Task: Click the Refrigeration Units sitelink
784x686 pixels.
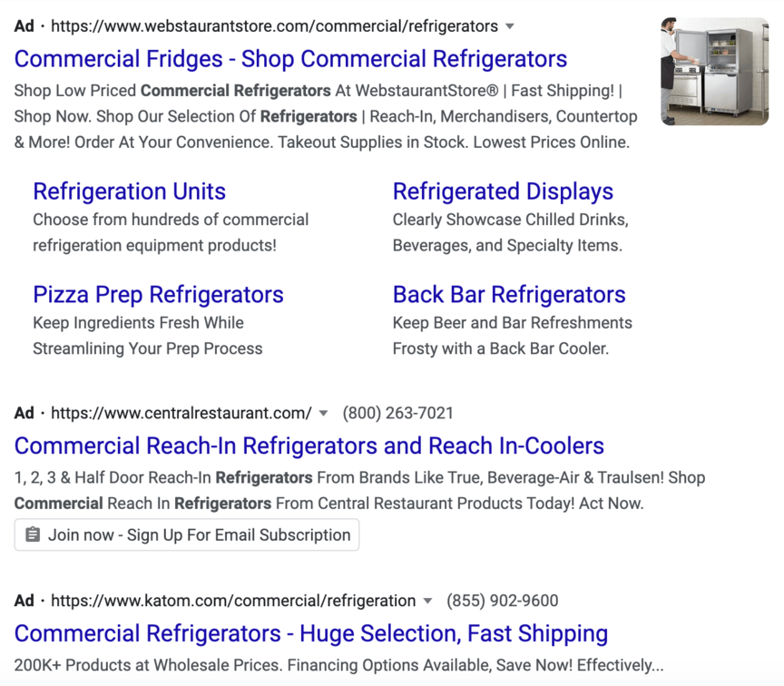Action: (x=129, y=191)
